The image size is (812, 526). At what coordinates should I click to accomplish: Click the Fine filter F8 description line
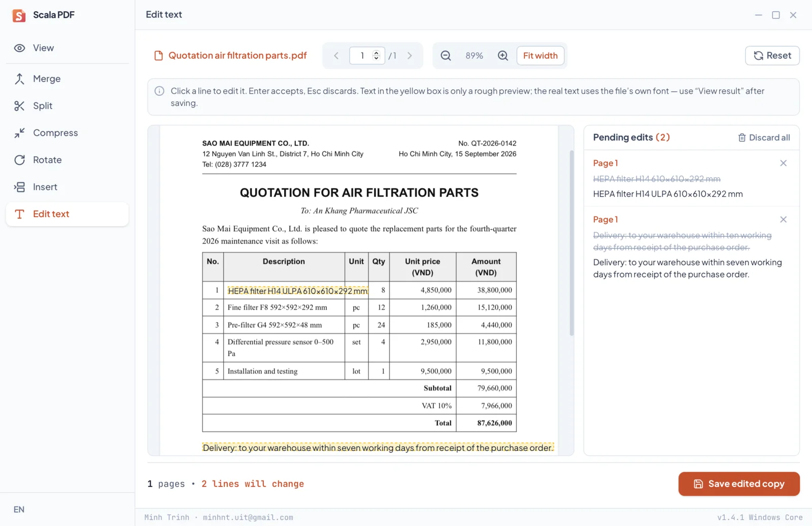(277, 307)
